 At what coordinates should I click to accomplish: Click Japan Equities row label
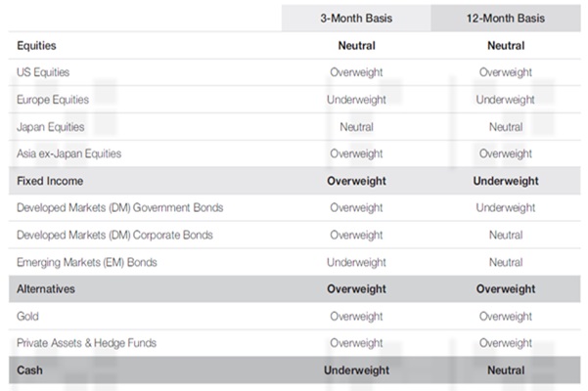[51, 127]
